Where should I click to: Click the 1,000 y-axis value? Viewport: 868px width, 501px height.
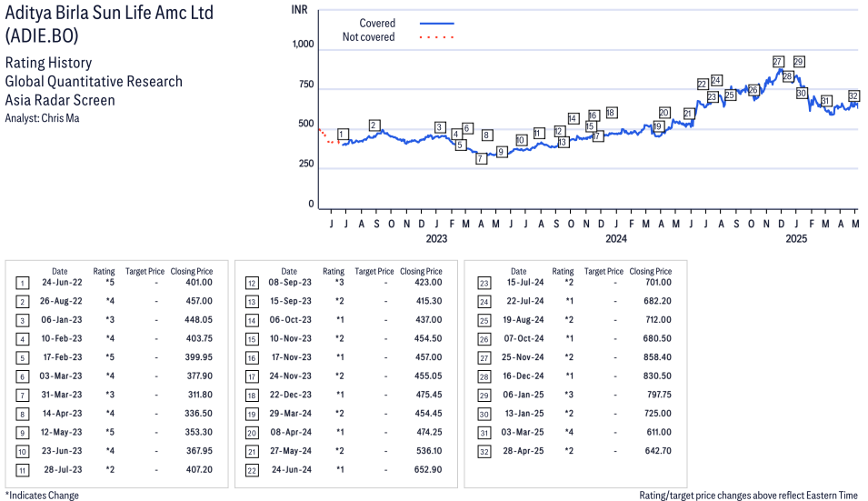tap(303, 45)
